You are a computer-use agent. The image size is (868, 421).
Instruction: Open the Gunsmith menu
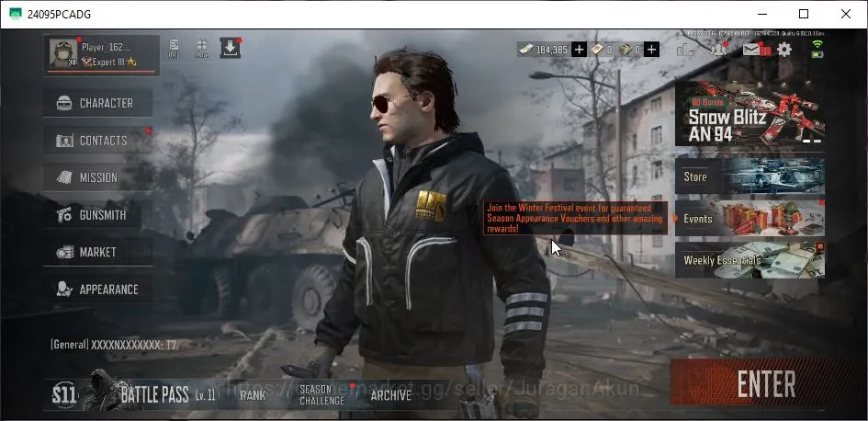[98, 215]
